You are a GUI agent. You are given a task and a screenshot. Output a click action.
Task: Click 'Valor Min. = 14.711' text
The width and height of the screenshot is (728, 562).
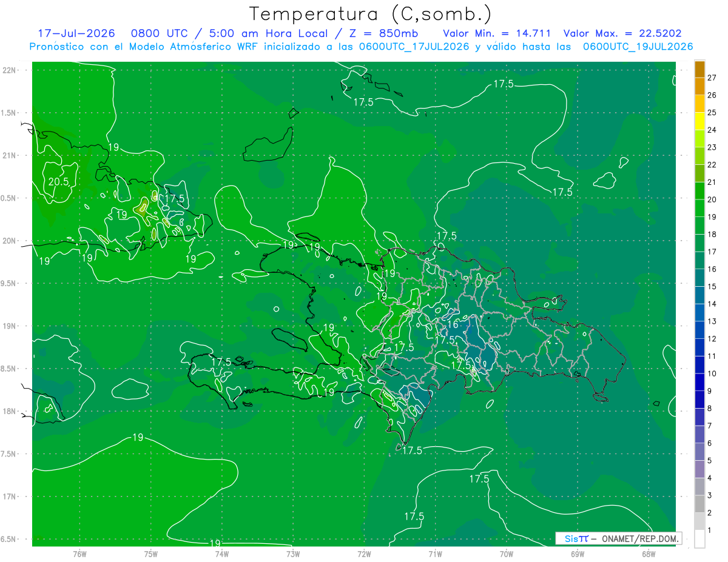click(x=498, y=33)
